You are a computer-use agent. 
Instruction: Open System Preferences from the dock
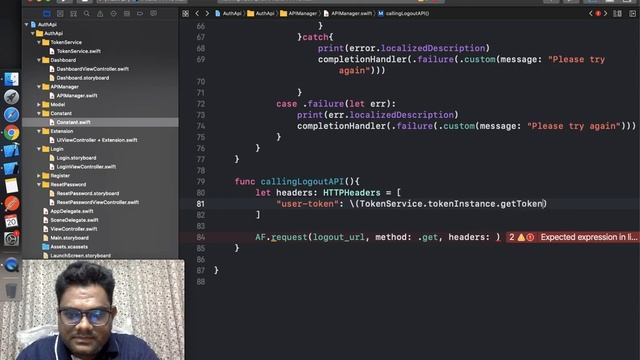click(11, 238)
